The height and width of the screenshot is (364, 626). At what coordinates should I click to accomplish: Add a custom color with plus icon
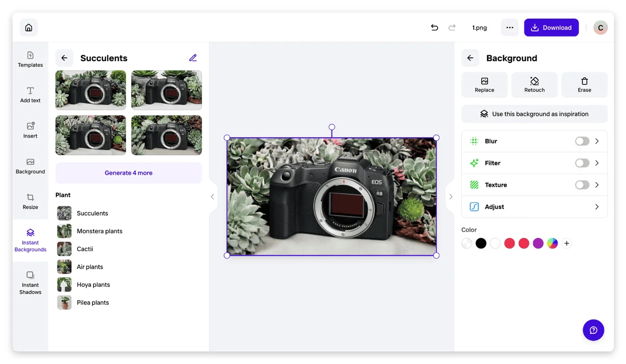[x=567, y=244]
